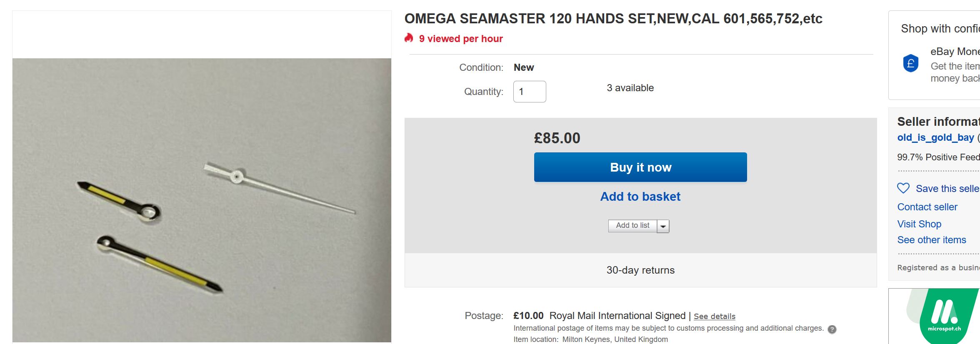Click the heart icon to save this seller
This screenshot has width=980, height=344.
tap(903, 188)
